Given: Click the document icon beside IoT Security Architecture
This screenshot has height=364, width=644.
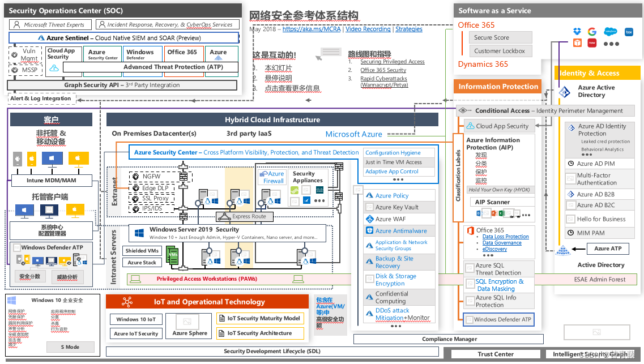Looking at the screenshot, I should click(222, 333).
